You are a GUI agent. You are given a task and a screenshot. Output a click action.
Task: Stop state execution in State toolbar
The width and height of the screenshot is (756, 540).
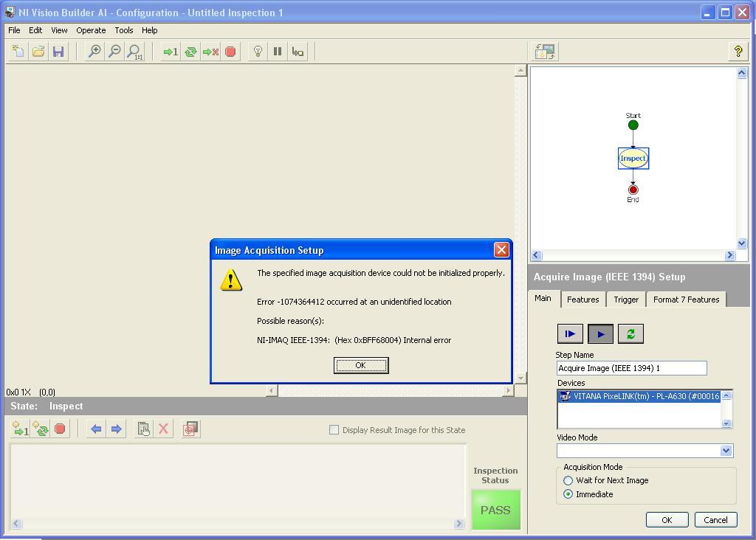point(60,429)
